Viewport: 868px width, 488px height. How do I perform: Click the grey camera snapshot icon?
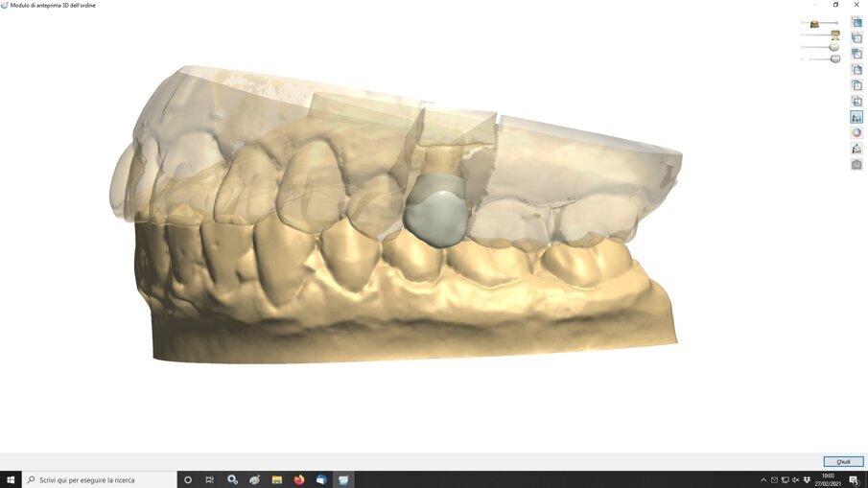pos(856,165)
